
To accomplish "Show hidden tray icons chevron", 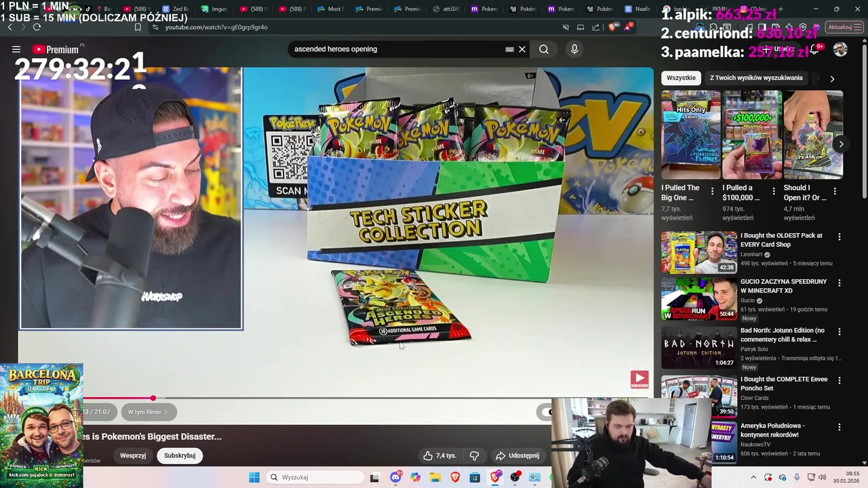I will pos(753,477).
